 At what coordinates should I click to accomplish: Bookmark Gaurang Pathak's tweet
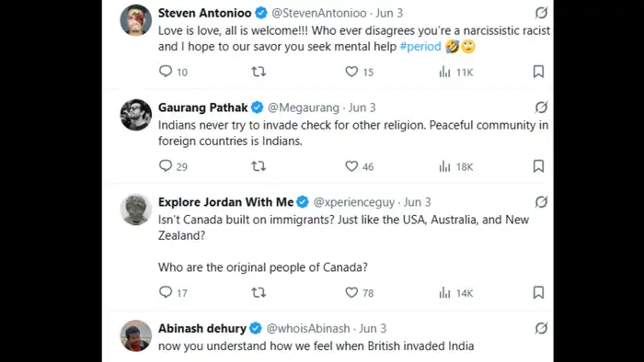tap(538, 166)
